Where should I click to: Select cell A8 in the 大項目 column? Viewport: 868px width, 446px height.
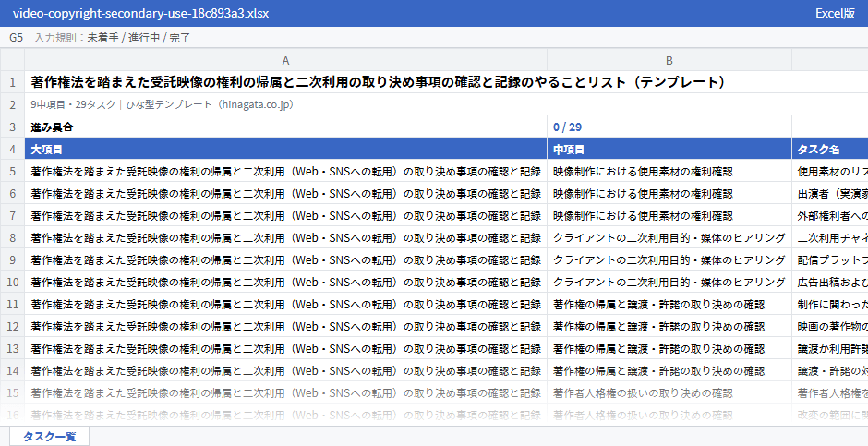285,237
